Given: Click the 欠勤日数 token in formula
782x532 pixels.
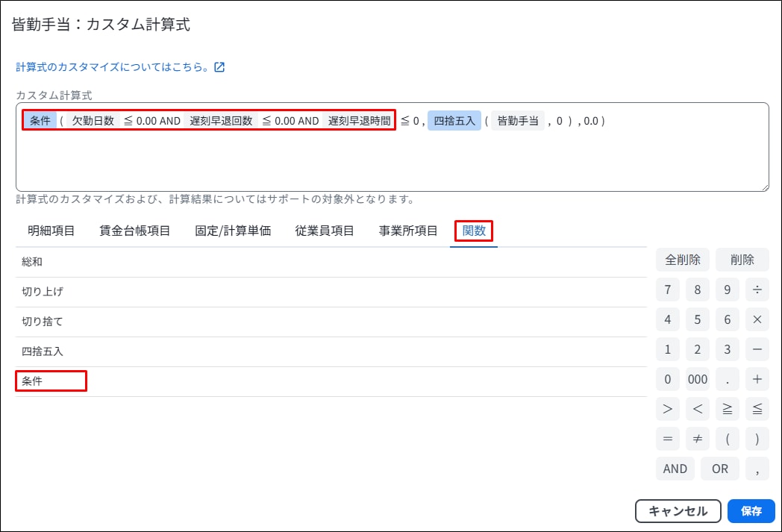Looking at the screenshot, I should 93,120.
